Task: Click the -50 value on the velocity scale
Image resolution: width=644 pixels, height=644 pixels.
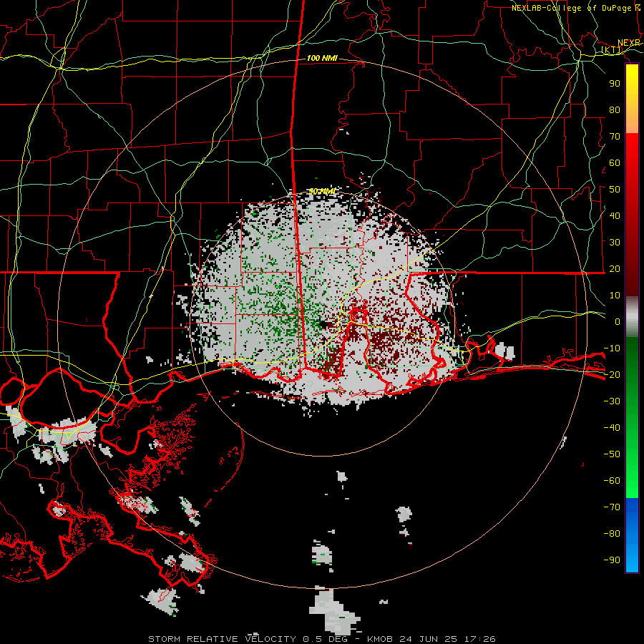Action: (612, 454)
